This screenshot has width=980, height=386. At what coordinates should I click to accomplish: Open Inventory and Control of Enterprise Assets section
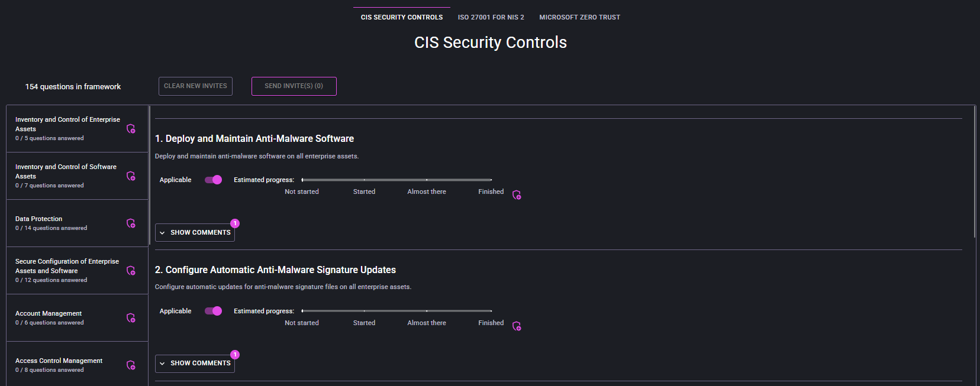[77, 129]
